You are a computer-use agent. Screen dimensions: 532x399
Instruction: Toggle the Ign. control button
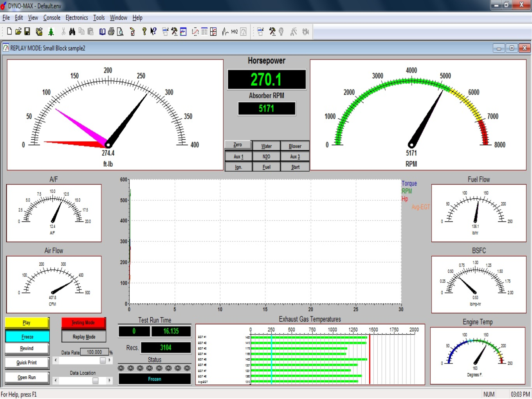pyautogui.click(x=238, y=167)
